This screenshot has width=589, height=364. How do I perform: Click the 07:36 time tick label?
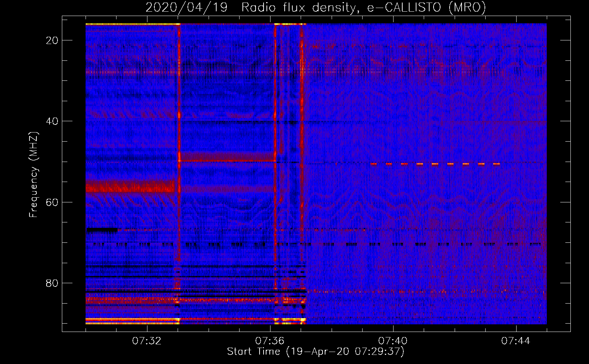point(270,341)
